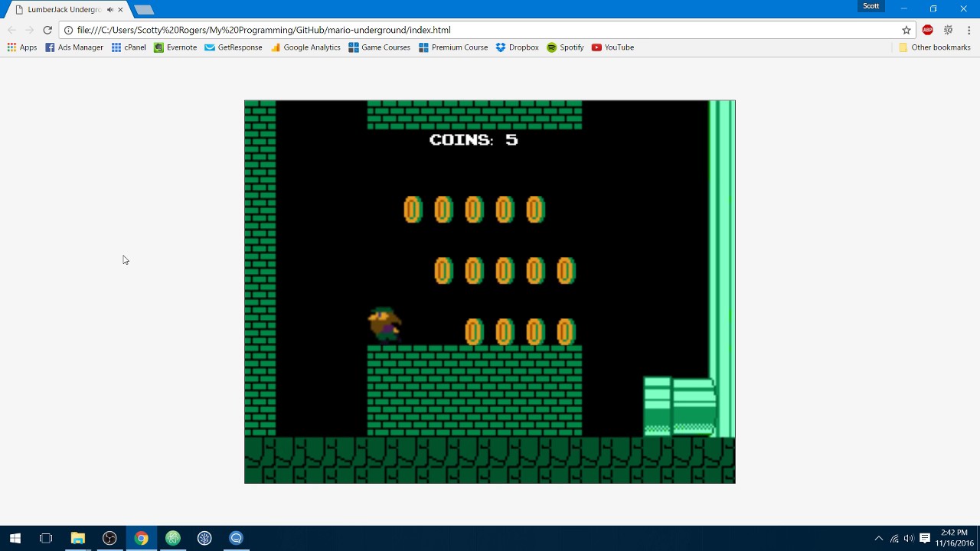This screenshot has width=980, height=551.
Task: Minimize the Chrome window
Action: click(903, 8)
